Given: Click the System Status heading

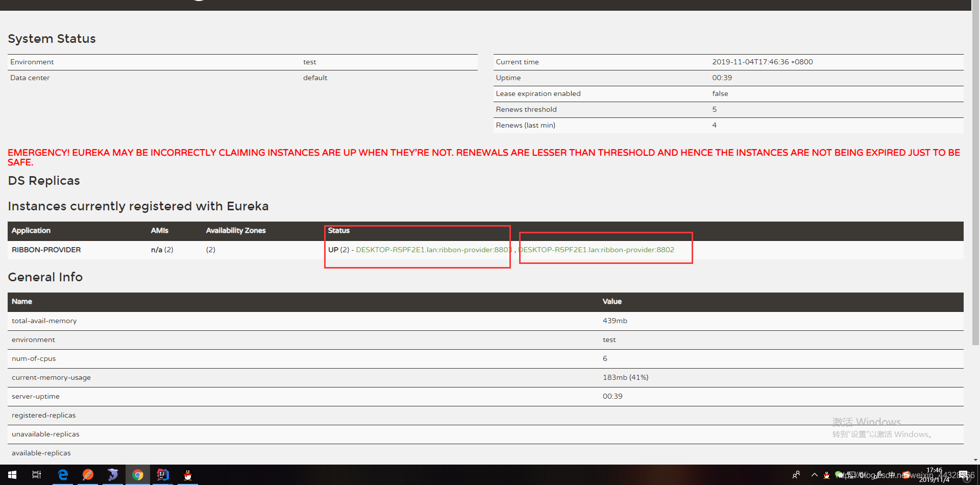Looking at the screenshot, I should click(52, 39).
